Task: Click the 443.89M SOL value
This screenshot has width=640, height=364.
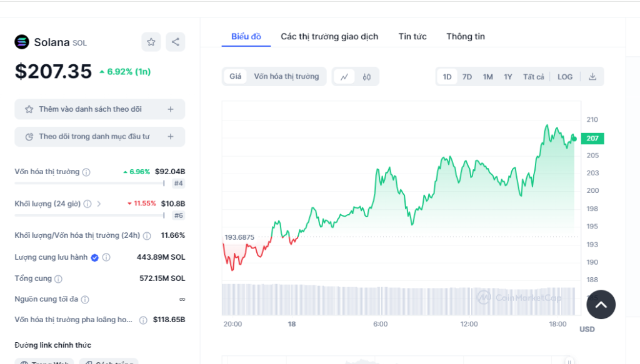Action: click(x=161, y=257)
